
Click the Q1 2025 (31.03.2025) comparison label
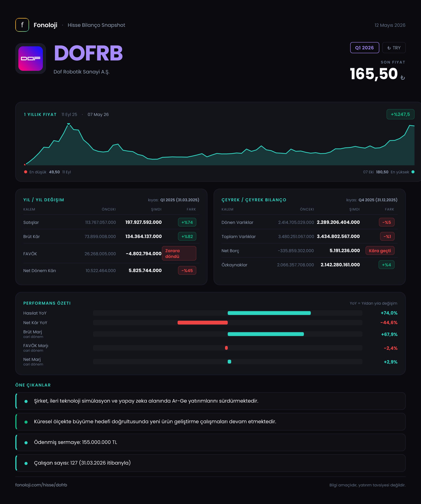(x=180, y=200)
